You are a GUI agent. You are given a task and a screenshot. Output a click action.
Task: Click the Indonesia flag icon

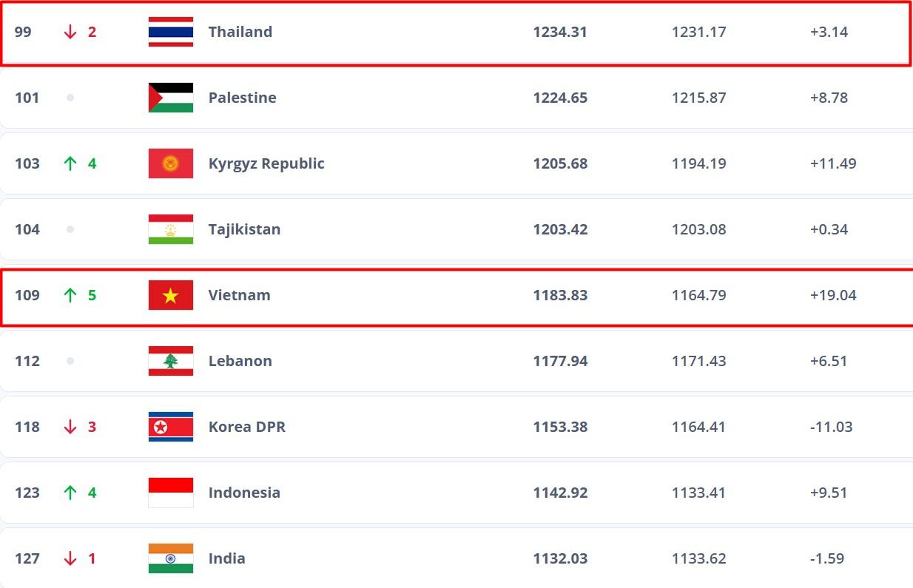171,493
